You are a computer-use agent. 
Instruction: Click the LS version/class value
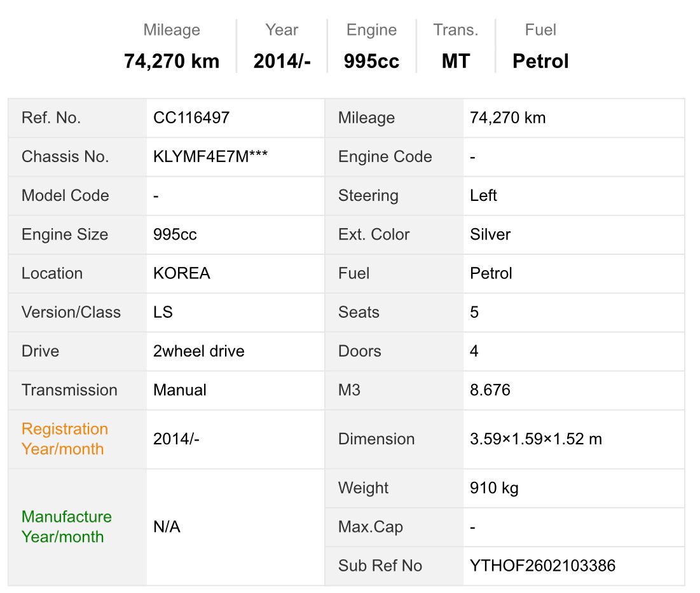pyautogui.click(x=163, y=312)
